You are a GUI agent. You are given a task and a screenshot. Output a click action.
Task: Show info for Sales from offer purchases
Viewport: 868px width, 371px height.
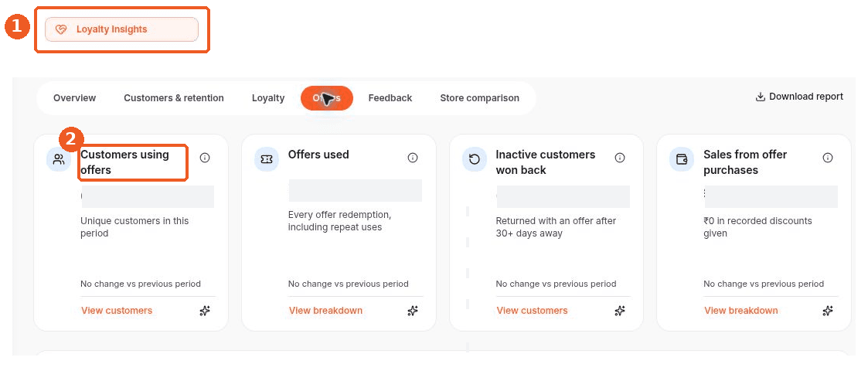click(x=828, y=158)
